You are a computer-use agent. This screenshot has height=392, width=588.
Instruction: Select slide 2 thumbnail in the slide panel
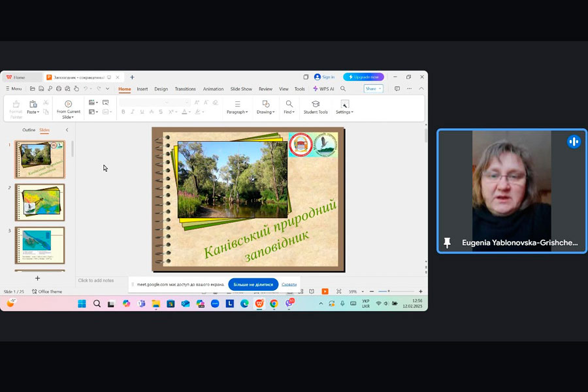[x=40, y=203]
